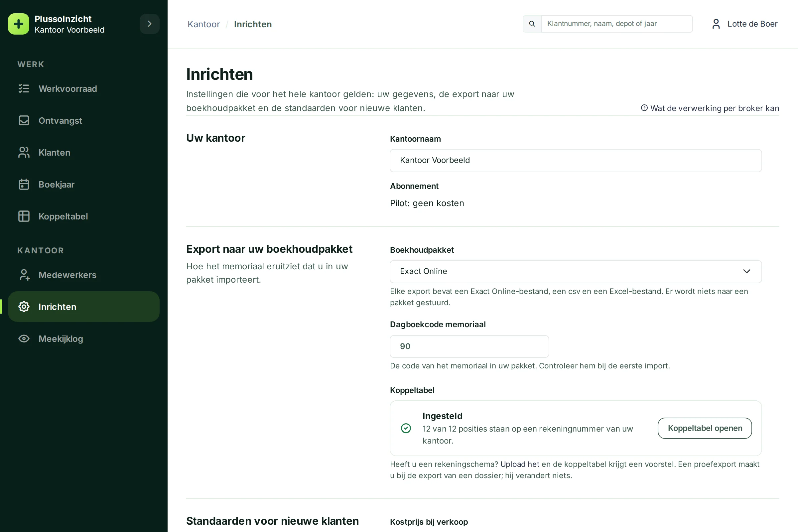Open Lotte de Boer user menu
The height and width of the screenshot is (532, 798).
click(744, 24)
